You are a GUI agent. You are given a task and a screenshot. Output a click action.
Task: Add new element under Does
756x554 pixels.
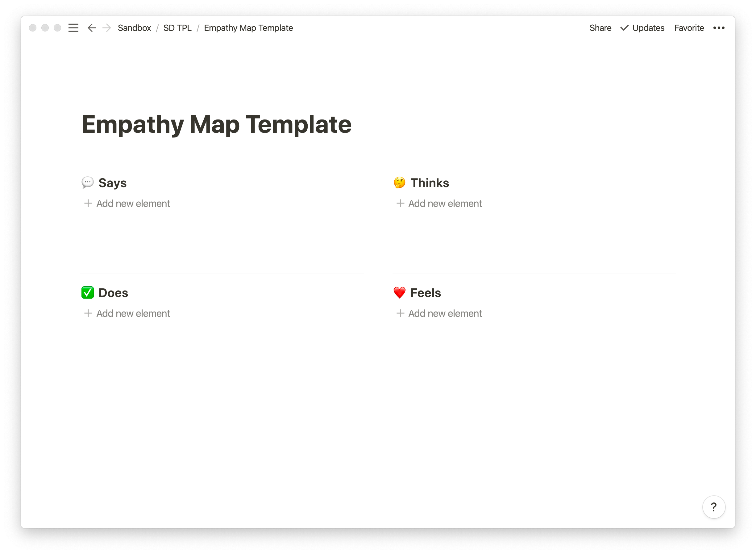tap(127, 313)
